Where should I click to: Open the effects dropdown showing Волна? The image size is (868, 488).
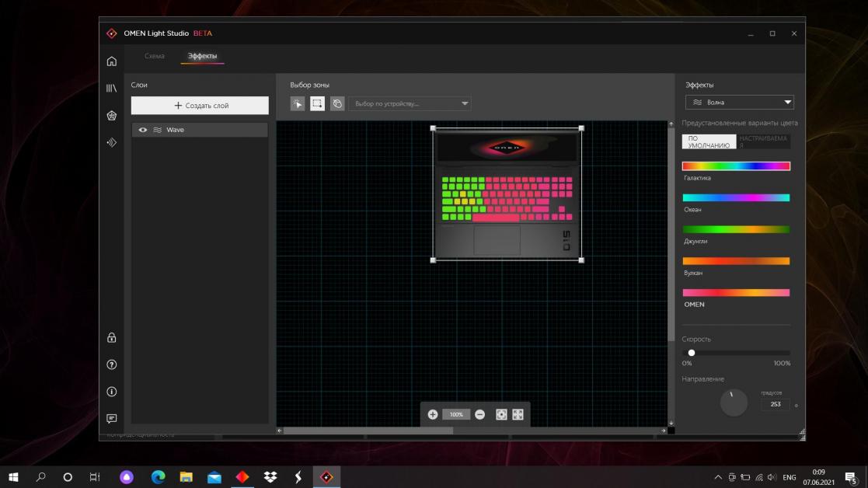click(740, 103)
